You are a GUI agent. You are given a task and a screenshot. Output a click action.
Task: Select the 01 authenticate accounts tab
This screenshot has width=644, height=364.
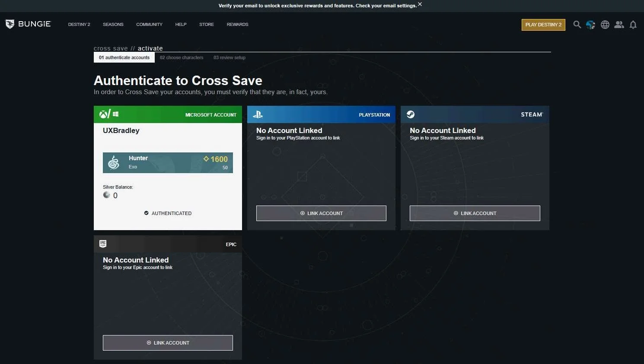(x=124, y=57)
